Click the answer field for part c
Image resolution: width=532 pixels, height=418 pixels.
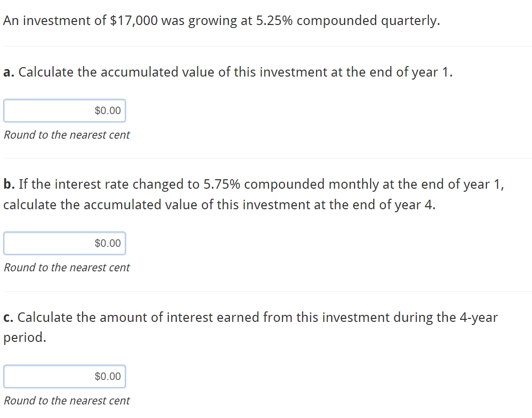point(65,376)
